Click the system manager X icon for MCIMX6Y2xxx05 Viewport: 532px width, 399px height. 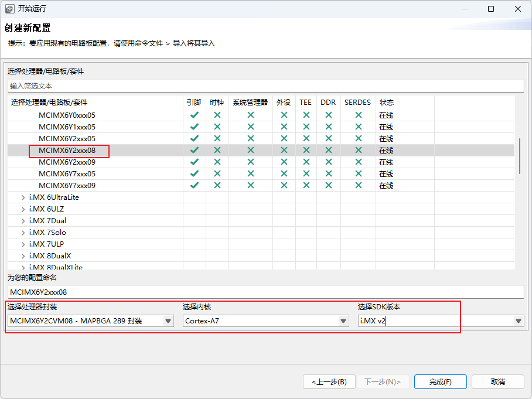pyautogui.click(x=250, y=139)
